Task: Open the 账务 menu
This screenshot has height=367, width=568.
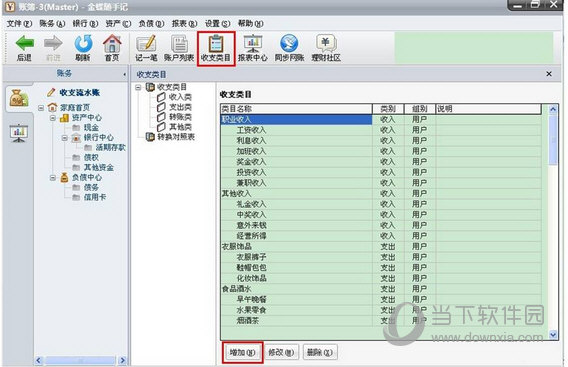Action: pos(52,24)
